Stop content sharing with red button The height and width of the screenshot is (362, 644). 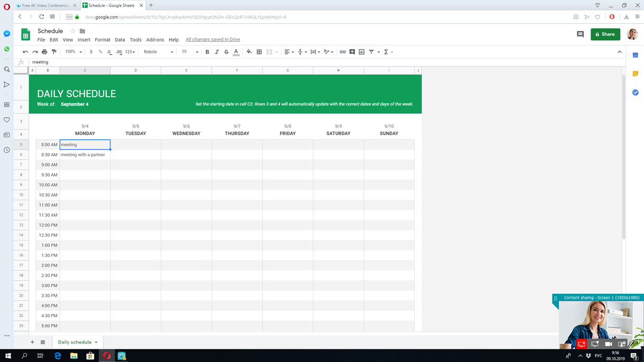(x=582, y=344)
